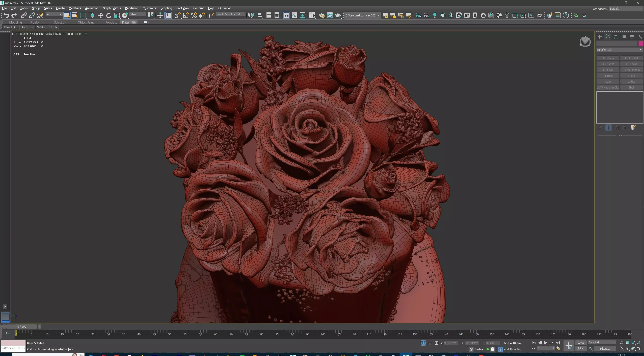
Task: Click the Filters... key button
Action: [605, 348]
